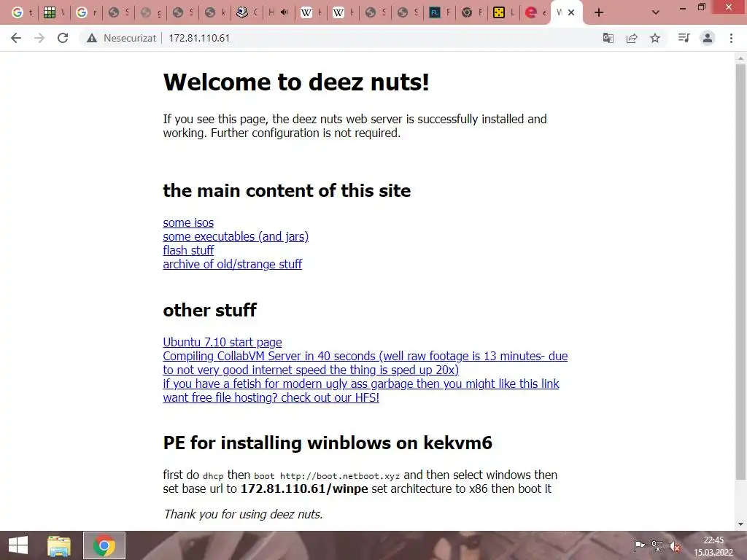The image size is (747, 560).
Task: Open the Chrome profile avatar
Action: pyautogui.click(x=708, y=38)
